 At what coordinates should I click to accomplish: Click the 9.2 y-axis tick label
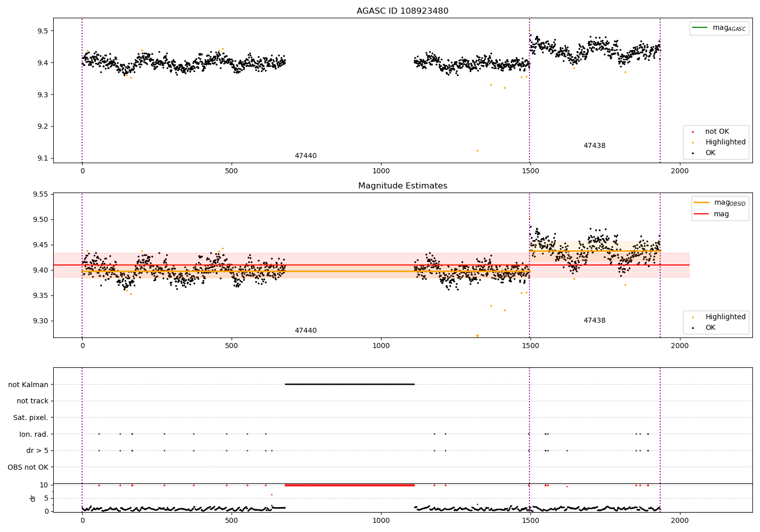tap(43, 127)
